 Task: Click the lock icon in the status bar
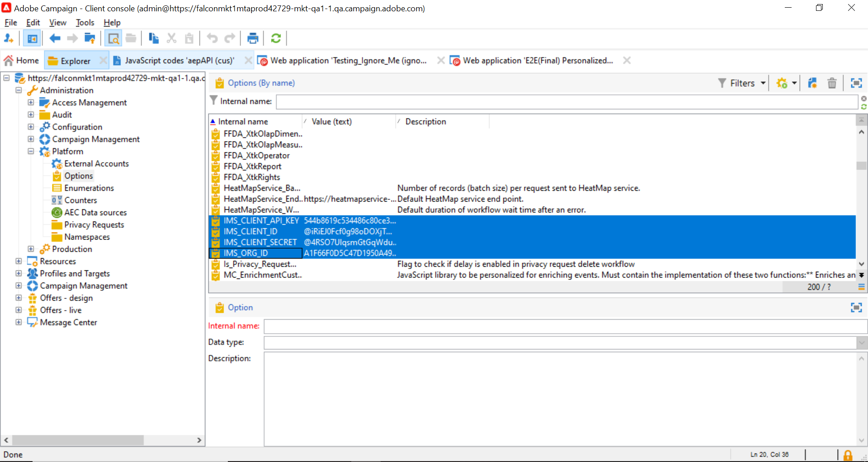tap(848, 455)
